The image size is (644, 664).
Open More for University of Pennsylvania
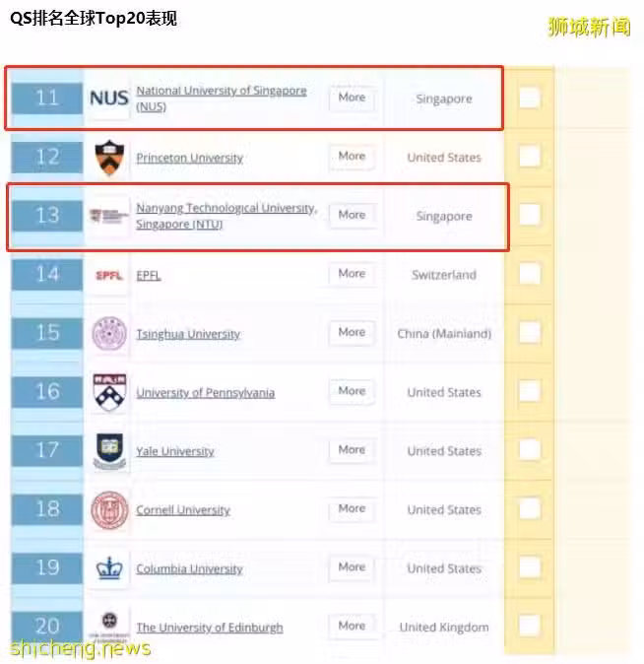pos(352,391)
